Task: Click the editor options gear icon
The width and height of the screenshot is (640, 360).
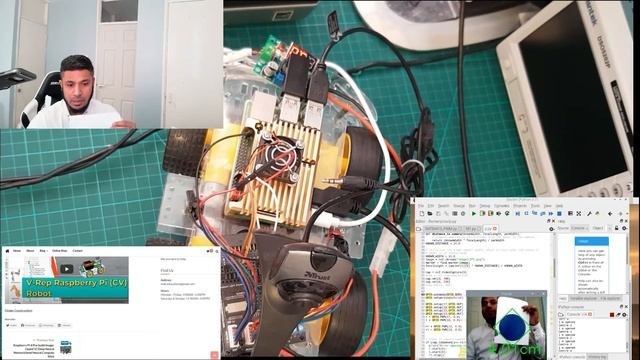Action: coord(551,229)
